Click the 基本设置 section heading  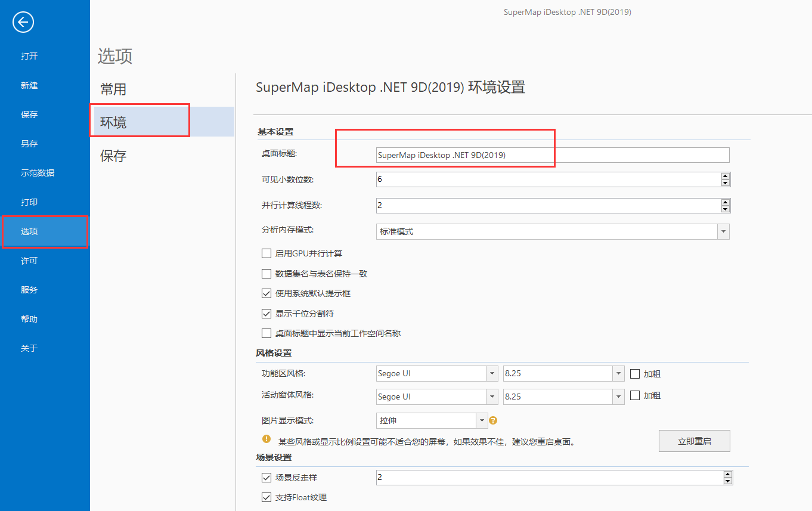275,132
